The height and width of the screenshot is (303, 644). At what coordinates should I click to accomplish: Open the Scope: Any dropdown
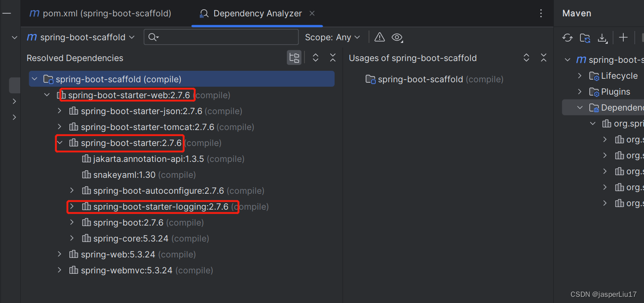click(x=333, y=37)
